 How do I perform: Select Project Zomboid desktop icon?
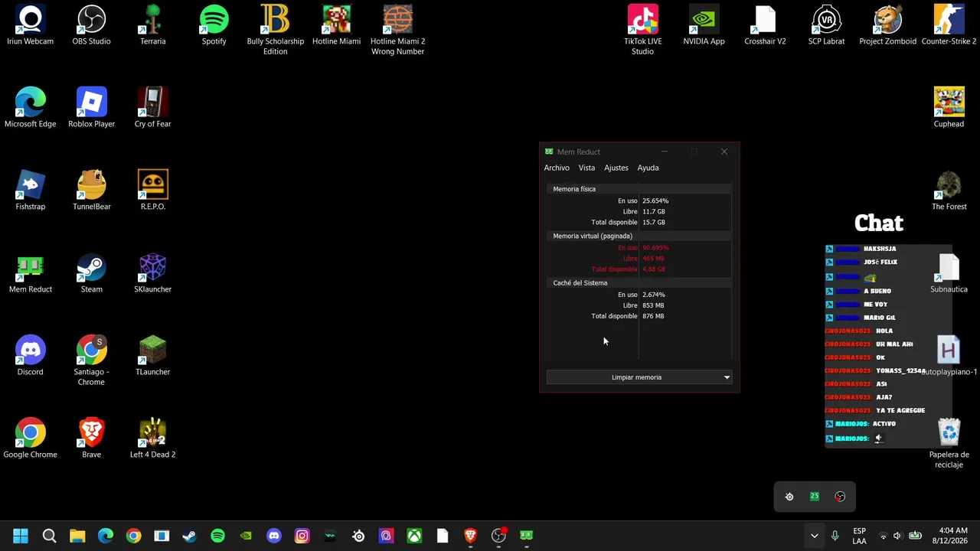pyautogui.click(x=888, y=25)
